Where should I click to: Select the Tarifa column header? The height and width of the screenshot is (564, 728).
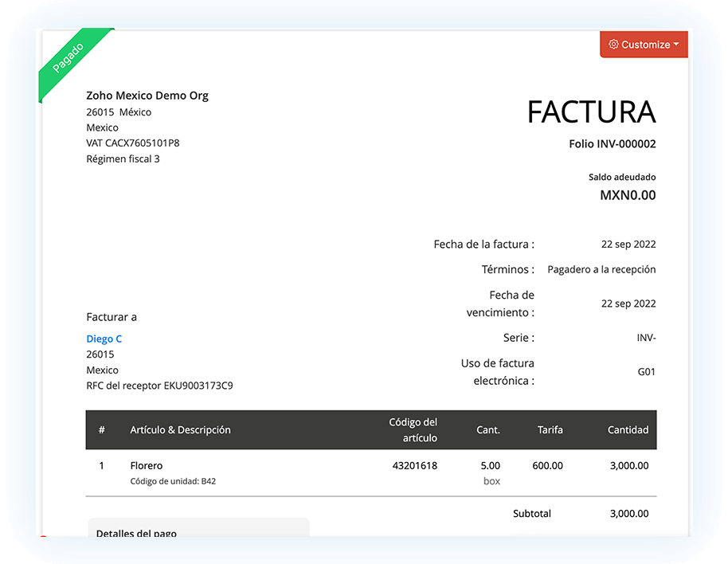pos(550,429)
